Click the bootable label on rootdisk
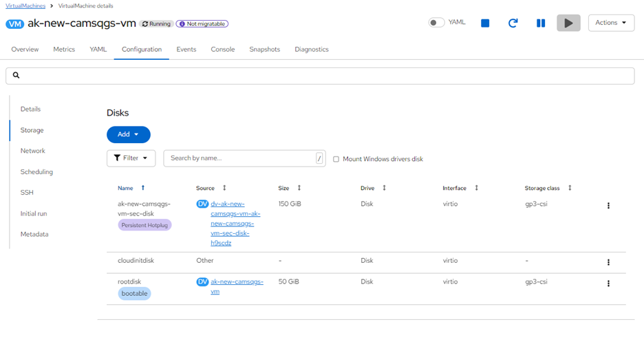Image resolution: width=644 pixels, height=342 pixels. (134, 294)
